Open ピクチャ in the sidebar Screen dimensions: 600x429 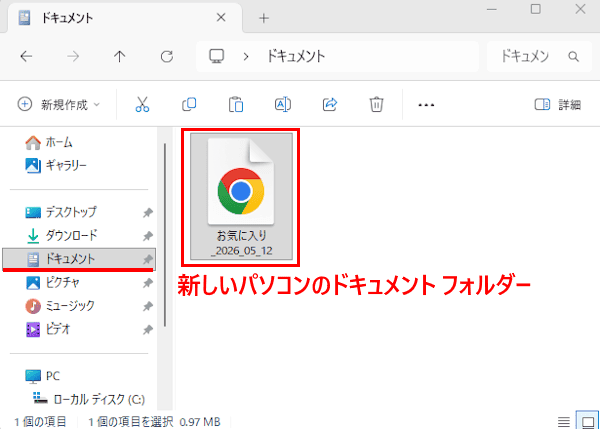53,282
